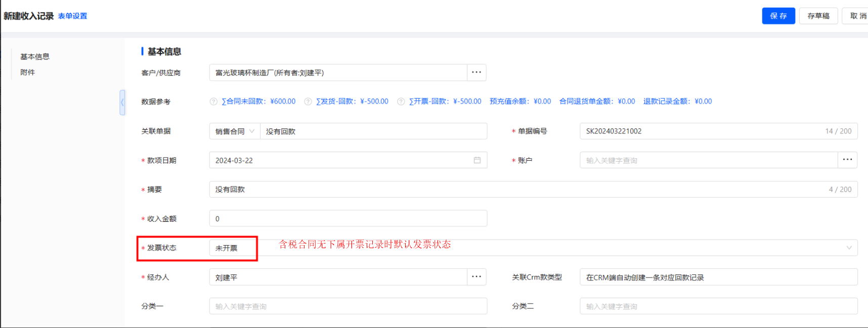Click the 款项日期 field 2024-03-22
This screenshot has width=868, height=328.
(x=348, y=160)
